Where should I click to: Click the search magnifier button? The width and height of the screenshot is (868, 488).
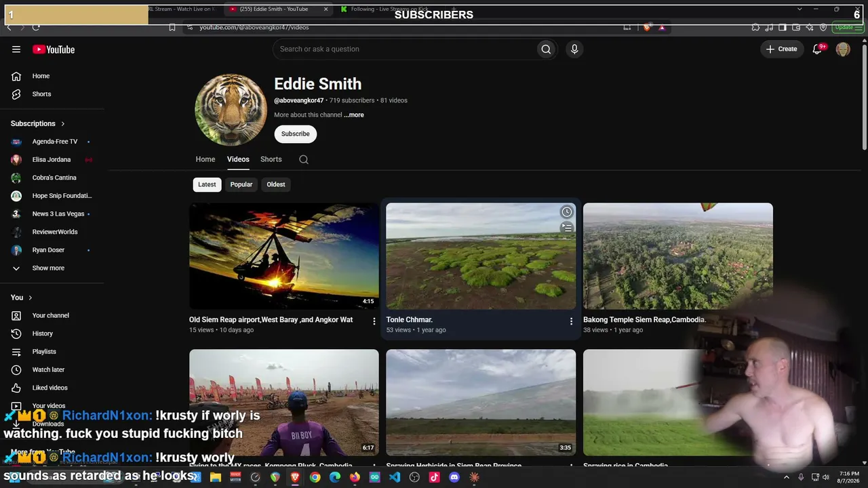546,49
